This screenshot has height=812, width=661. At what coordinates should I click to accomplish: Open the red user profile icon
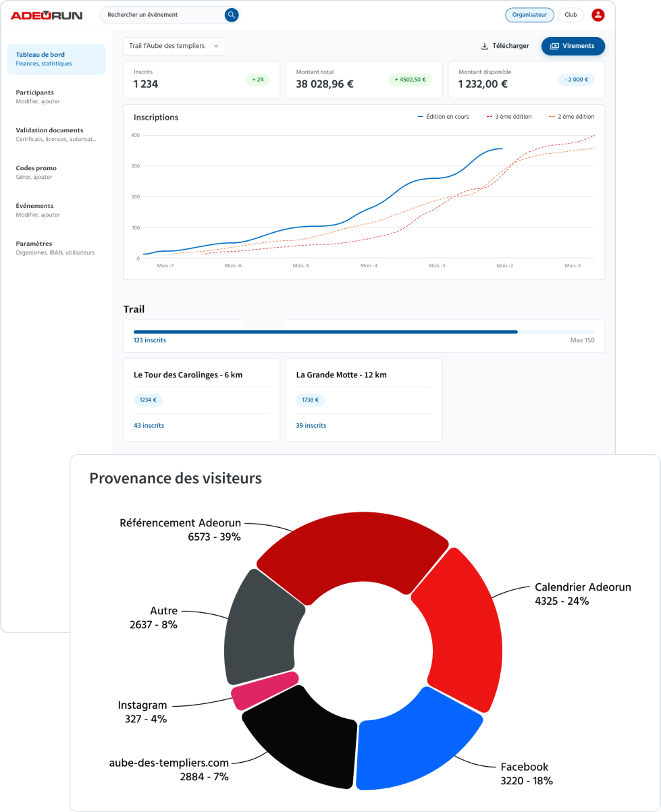click(598, 15)
